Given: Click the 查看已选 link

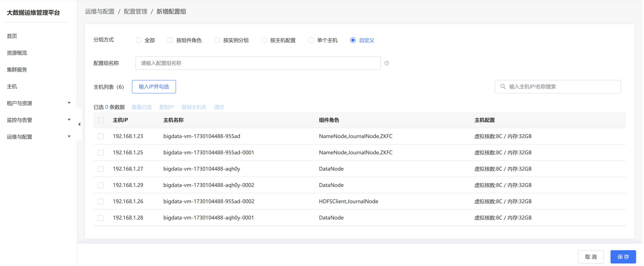Looking at the screenshot, I should click(x=142, y=107).
